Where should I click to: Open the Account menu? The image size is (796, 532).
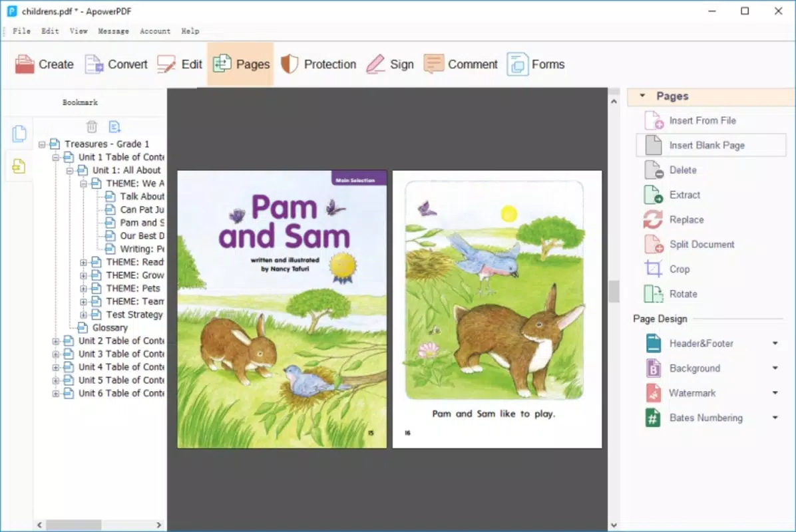tap(155, 31)
